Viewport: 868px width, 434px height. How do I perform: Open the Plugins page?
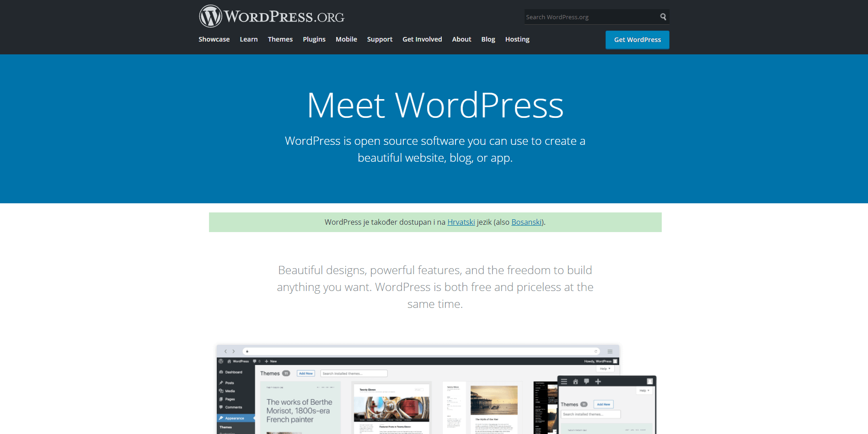pos(314,39)
